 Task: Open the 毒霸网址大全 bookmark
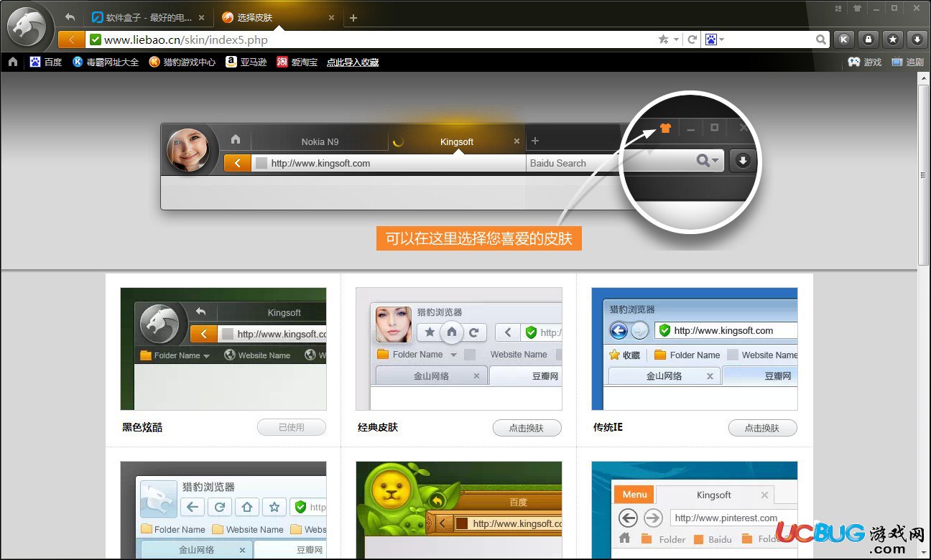(106, 62)
